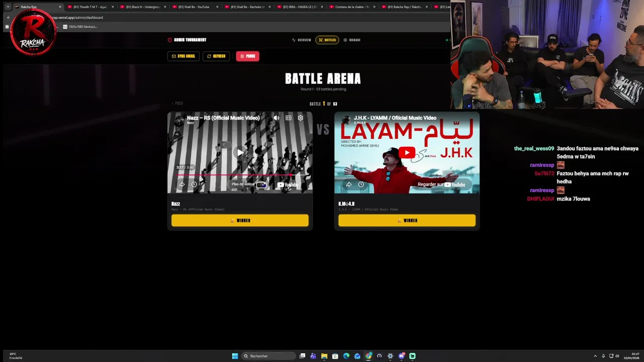Open settings gear on Nazz video

coord(300,118)
